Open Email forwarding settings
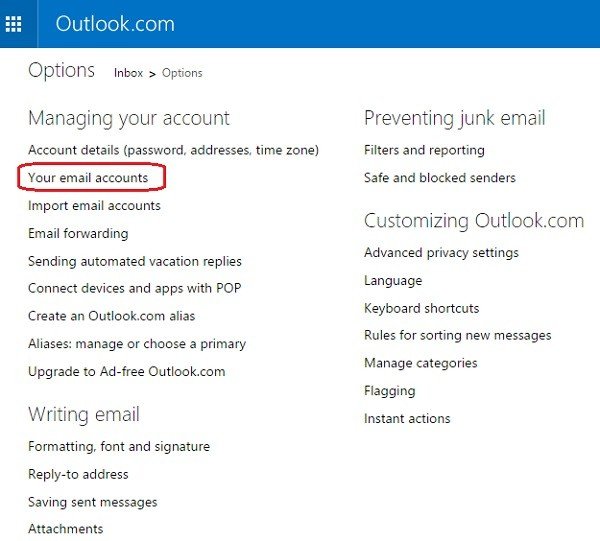The height and width of the screenshot is (541, 600). click(78, 233)
